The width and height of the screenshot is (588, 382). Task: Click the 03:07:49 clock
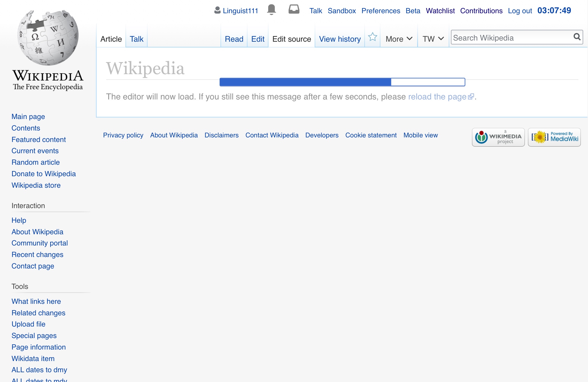pyautogui.click(x=554, y=10)
